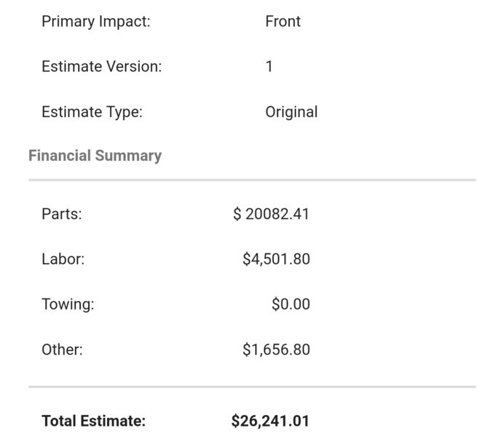Select the Parts label
The height and width of the screenshot is (436, 504).
point(62,214)
